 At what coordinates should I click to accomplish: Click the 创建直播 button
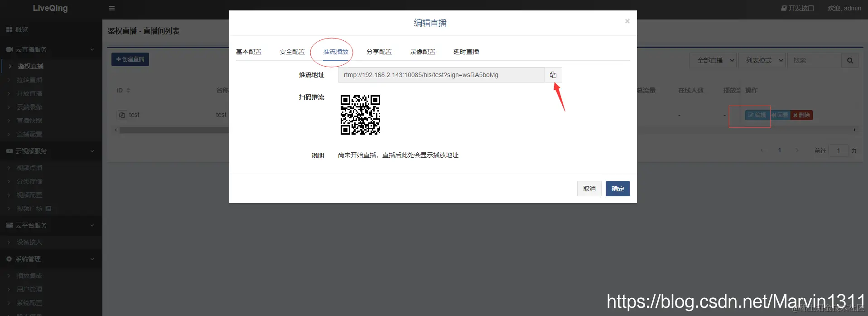pos(130,59)
